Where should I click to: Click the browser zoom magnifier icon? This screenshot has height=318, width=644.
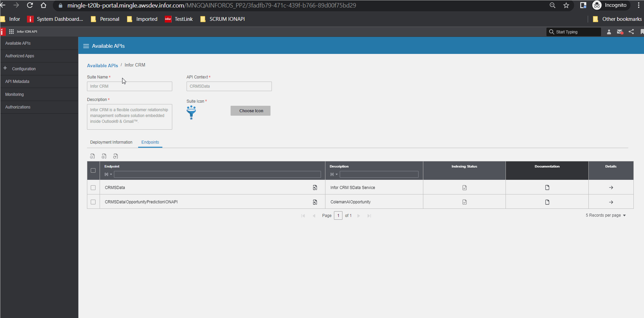(552, 5)
